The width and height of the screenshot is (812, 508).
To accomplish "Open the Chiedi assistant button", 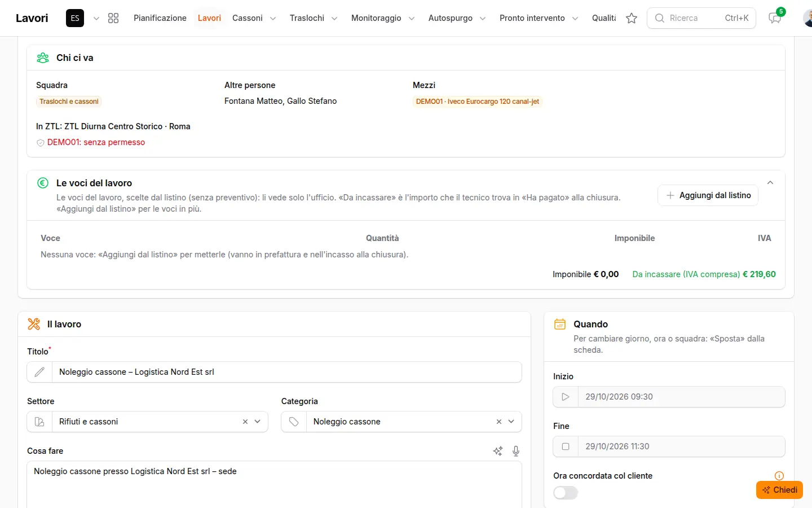I will pos(779,490).
